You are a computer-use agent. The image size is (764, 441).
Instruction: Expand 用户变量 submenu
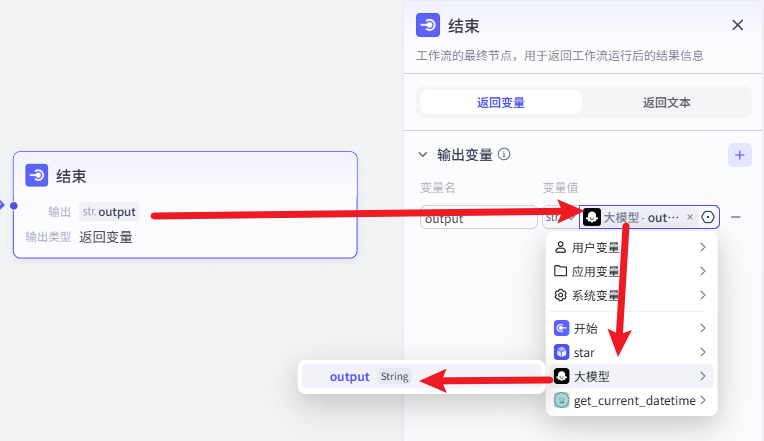(x=631, y=248)
